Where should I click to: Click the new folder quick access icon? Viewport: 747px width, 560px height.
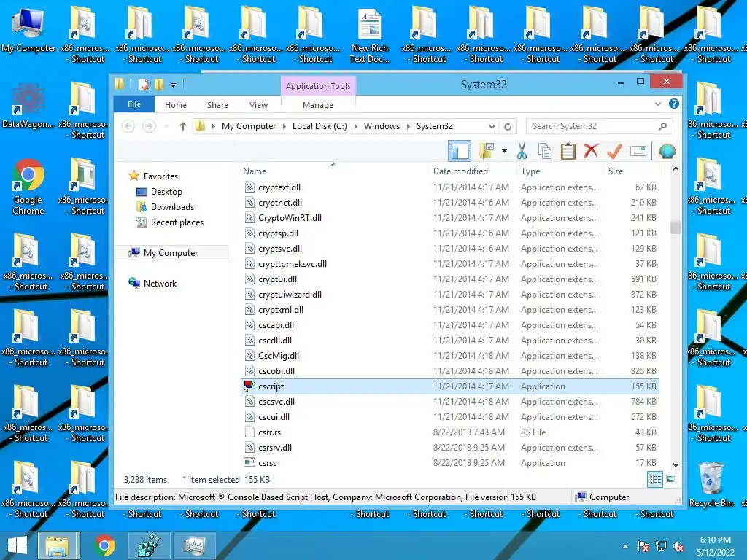159,85
